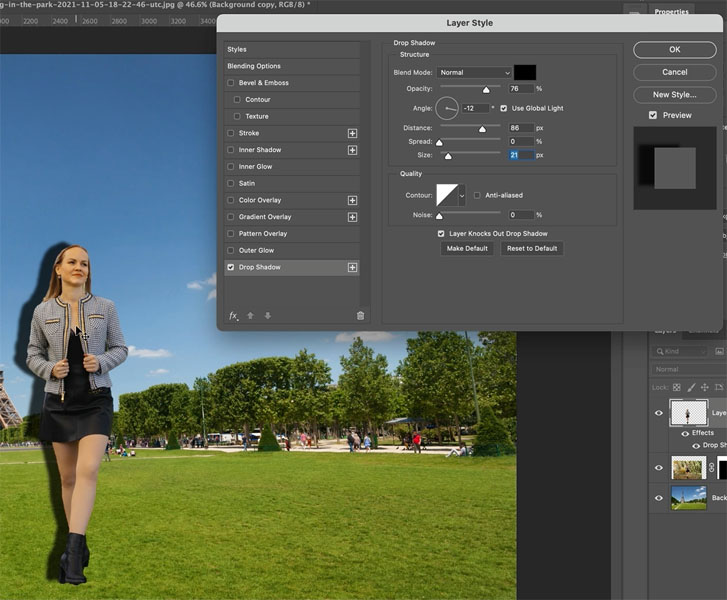Screen dimensions: 727x600
Task: Uncheck Use Global Light
Action: [x=504, y=108]
